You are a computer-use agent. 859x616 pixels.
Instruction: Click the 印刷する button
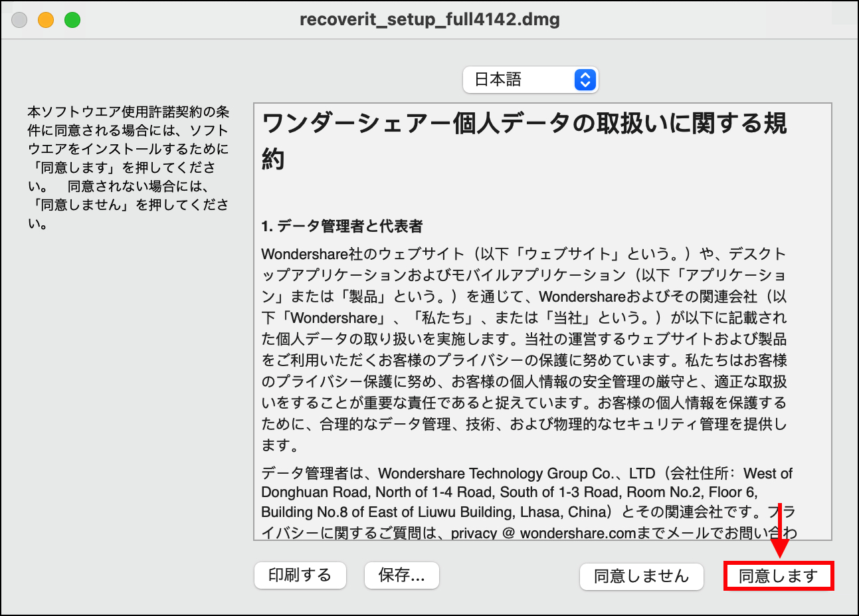(x=300, y=575)
